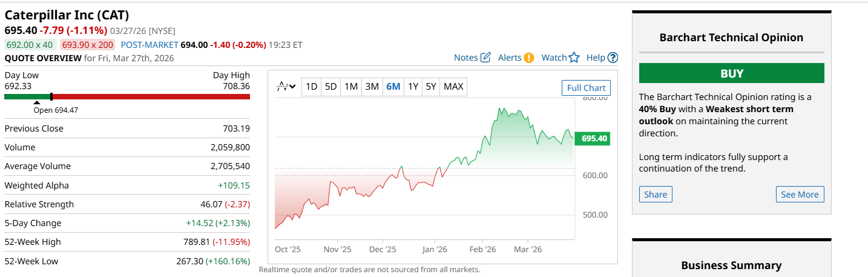
Task: Click the orange Alerts exclamation icon
Action: [529, 58]
